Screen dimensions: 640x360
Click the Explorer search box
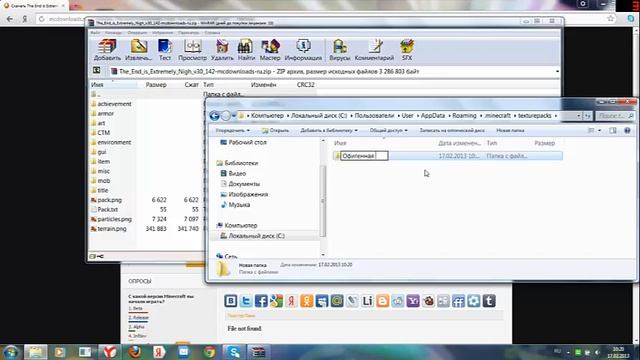615,116
